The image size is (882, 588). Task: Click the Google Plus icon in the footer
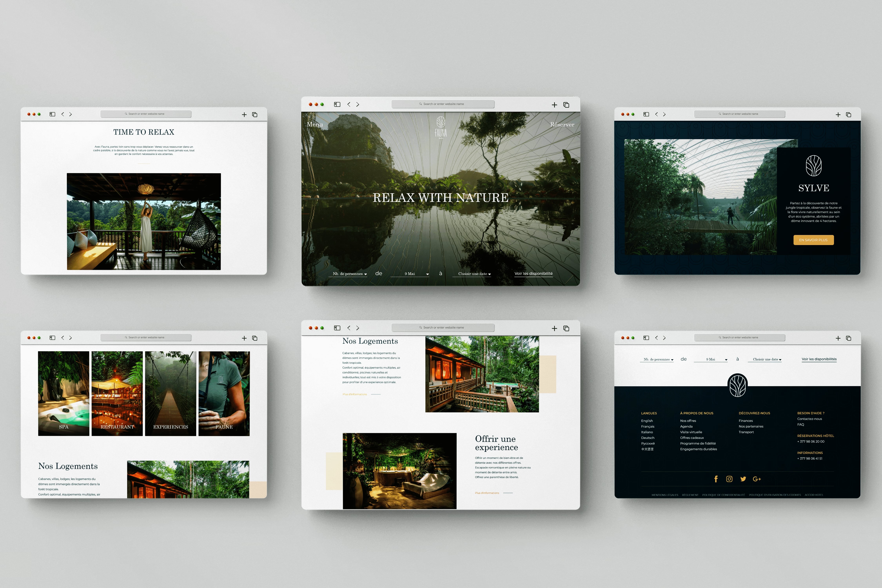(x=757, y=479)
